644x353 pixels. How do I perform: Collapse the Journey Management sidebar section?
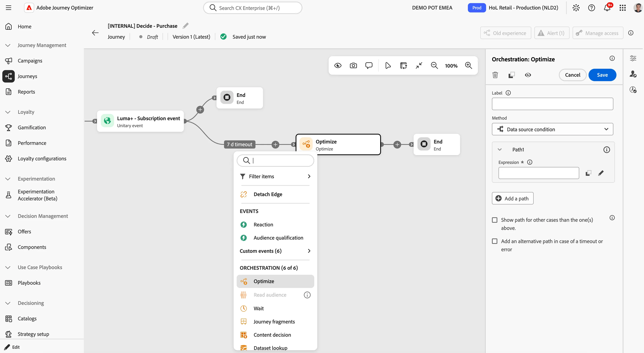(8, 45)
